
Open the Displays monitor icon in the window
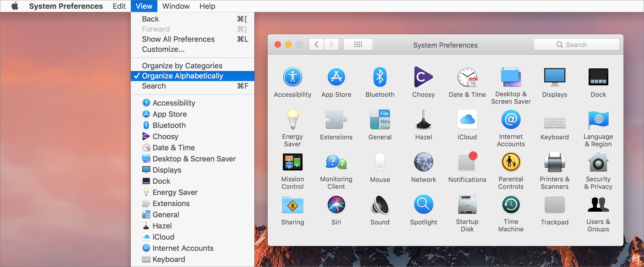point(555,77)
